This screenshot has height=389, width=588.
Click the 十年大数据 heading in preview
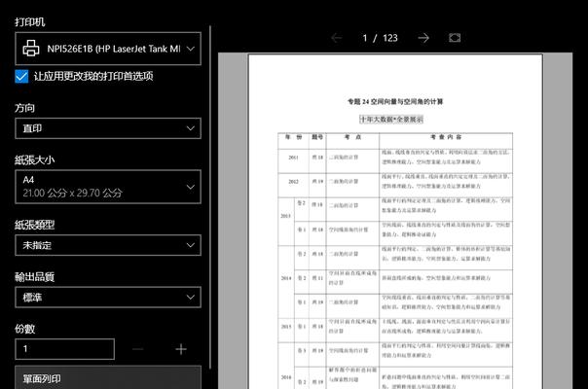pos(391,120)
